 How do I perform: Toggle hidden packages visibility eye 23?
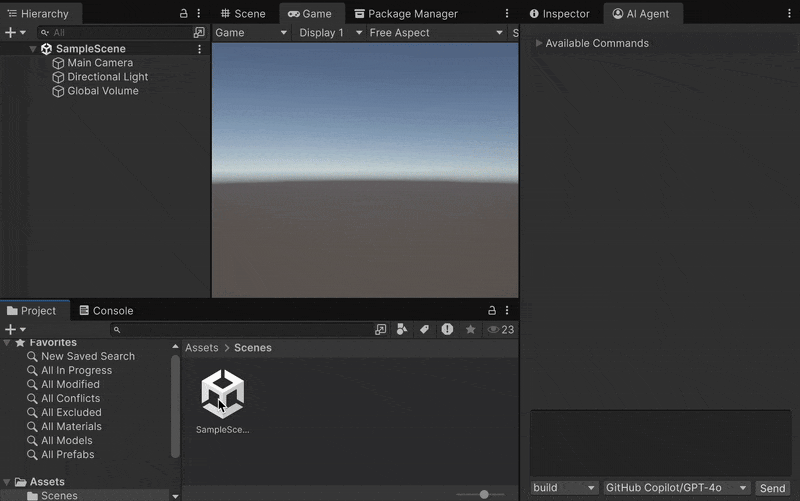[x=501, y=330]
